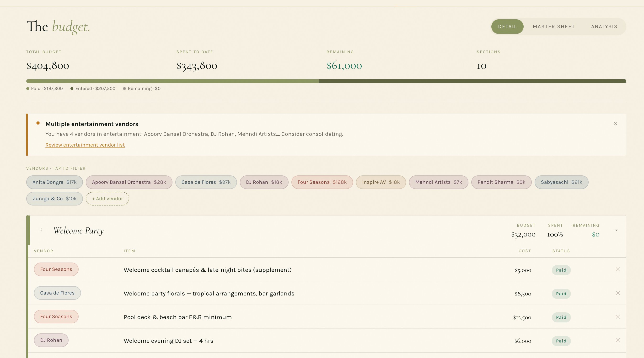
Task: Filter by Casa de Flores $97k chip
Action: pyautogui.click(x=206, y=182)
